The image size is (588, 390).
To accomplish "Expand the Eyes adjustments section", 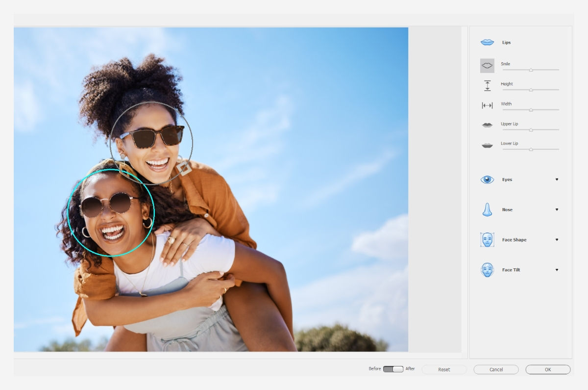I will [x=557, y=180].
